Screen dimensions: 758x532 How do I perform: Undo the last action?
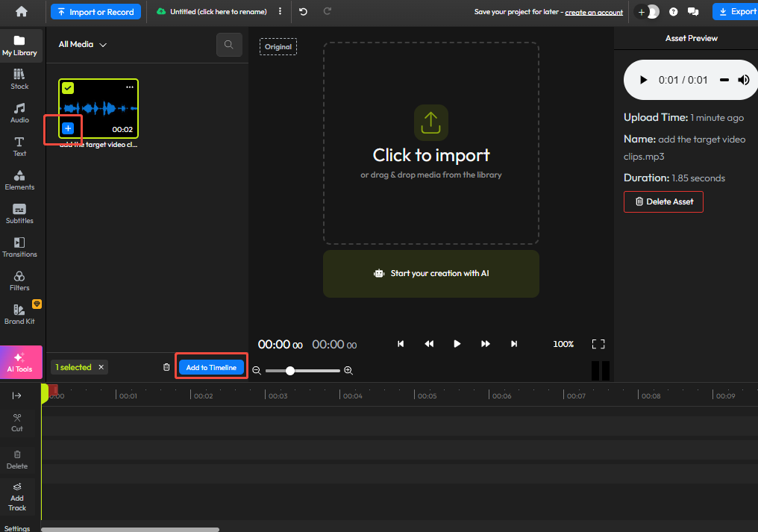(x=303, y=12)
